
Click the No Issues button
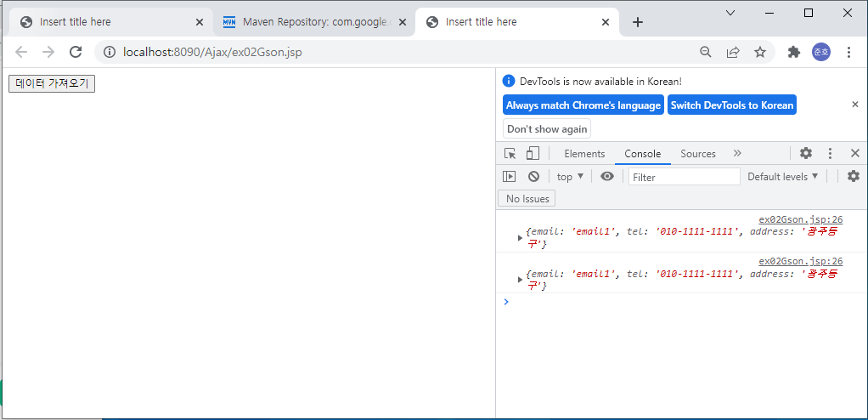coord(527,198)
